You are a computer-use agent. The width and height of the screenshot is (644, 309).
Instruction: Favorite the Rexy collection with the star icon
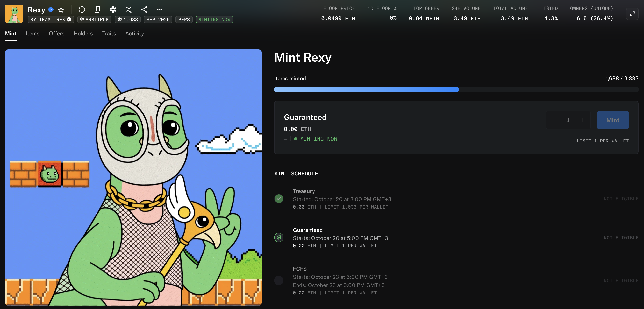[61, 10]
